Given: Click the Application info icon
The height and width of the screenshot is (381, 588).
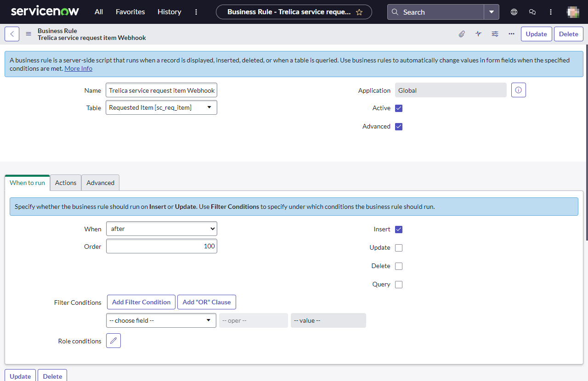Looking at the screenshot, I should pyautogui.click(x=519, y=90).
